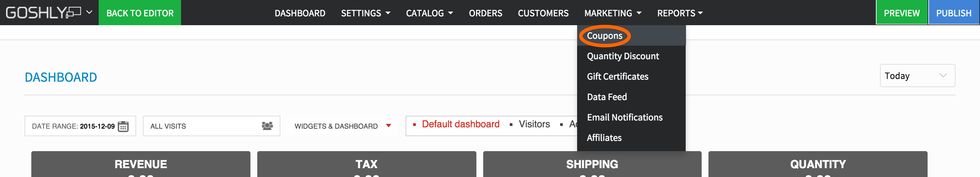The height and width of the screenshot is (177, 980).
Task: Open the Settings menu
Action: pyautogui.click(x=365, y=13)
